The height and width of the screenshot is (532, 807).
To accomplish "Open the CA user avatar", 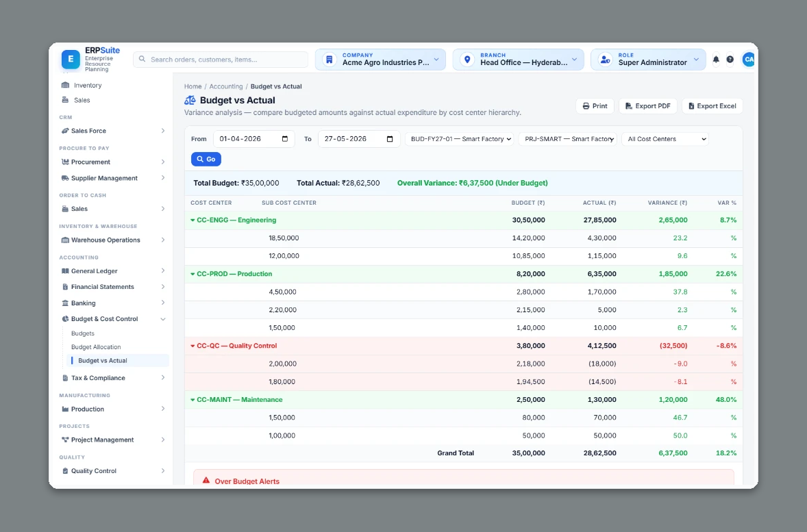I will coord(748,60).
